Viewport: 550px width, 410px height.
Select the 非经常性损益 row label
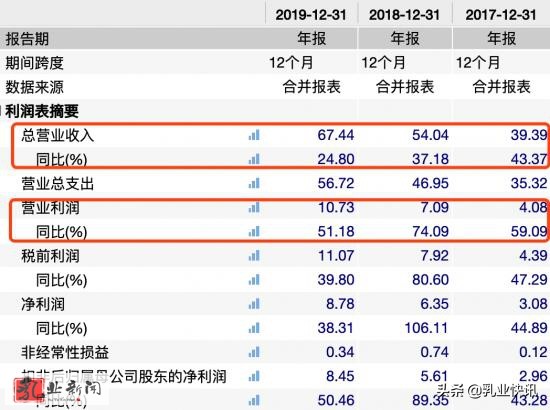point(65,352)
